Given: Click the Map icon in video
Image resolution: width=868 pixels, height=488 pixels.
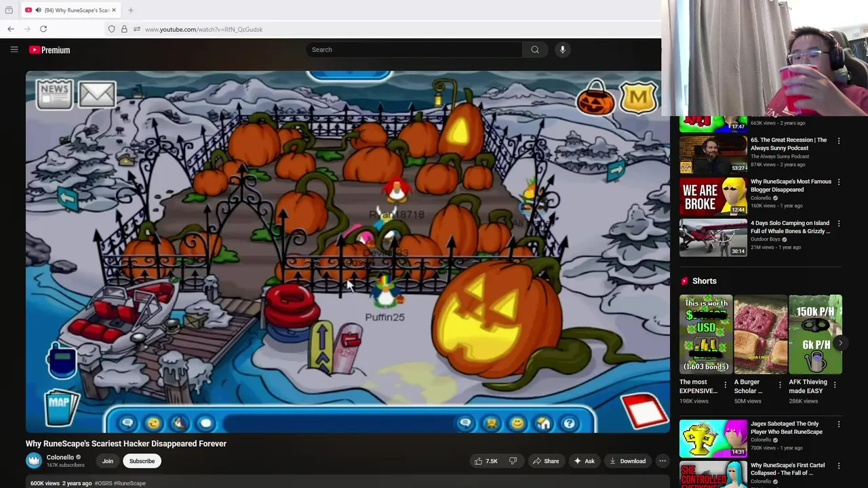Looking at the screenshot, I should click(62, 407).
